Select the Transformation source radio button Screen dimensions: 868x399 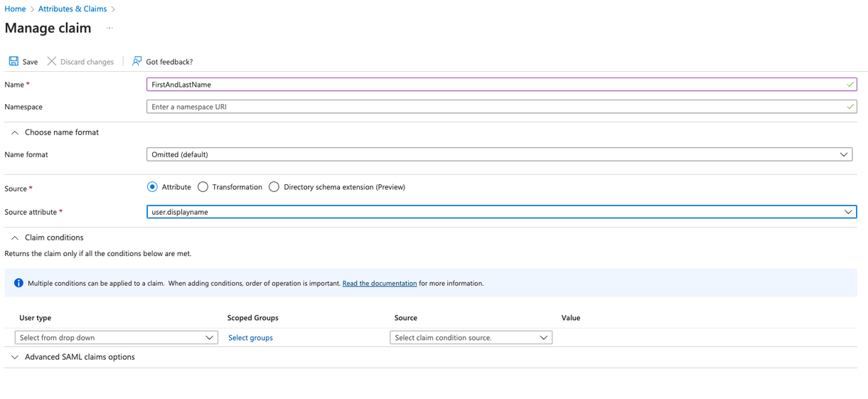tap(203, 187)
